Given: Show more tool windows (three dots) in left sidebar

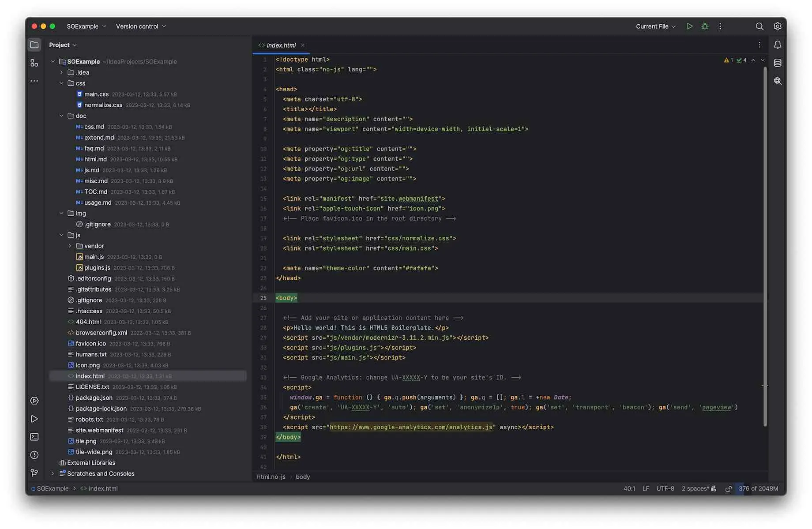Looking at the screenshot, I should tap(34, 81).
